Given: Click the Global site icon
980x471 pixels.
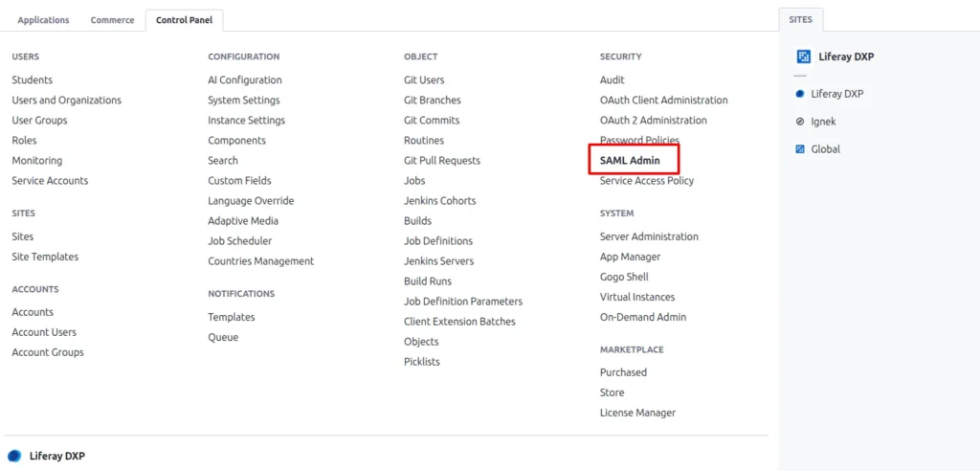Looking at the screenshot, I should (x=800, y=149).
